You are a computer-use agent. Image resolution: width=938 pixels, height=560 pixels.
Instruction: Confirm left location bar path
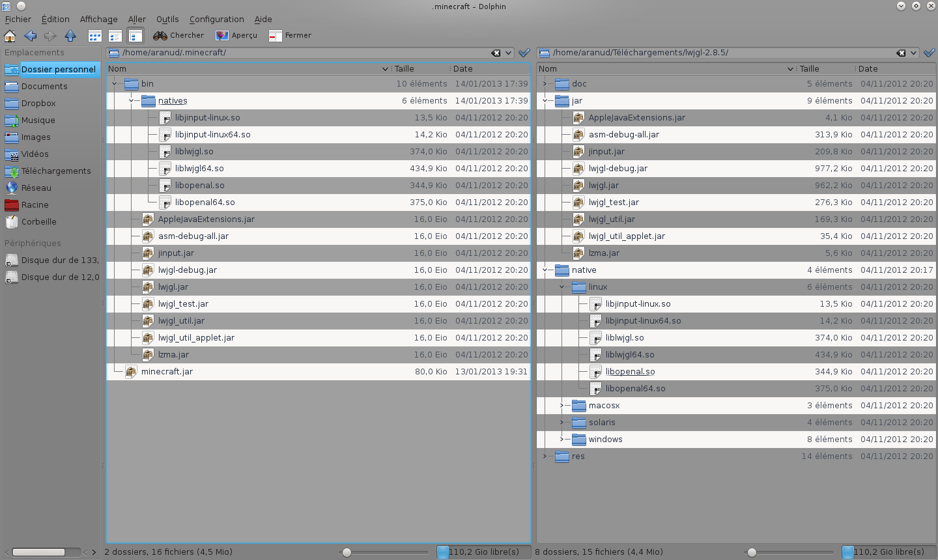[x=524, y=53]
